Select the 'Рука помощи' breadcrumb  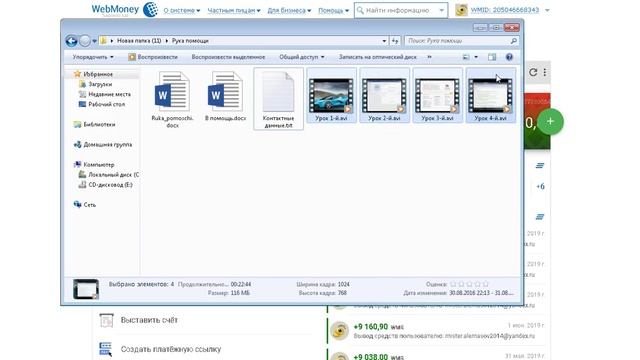pos(190,41)
